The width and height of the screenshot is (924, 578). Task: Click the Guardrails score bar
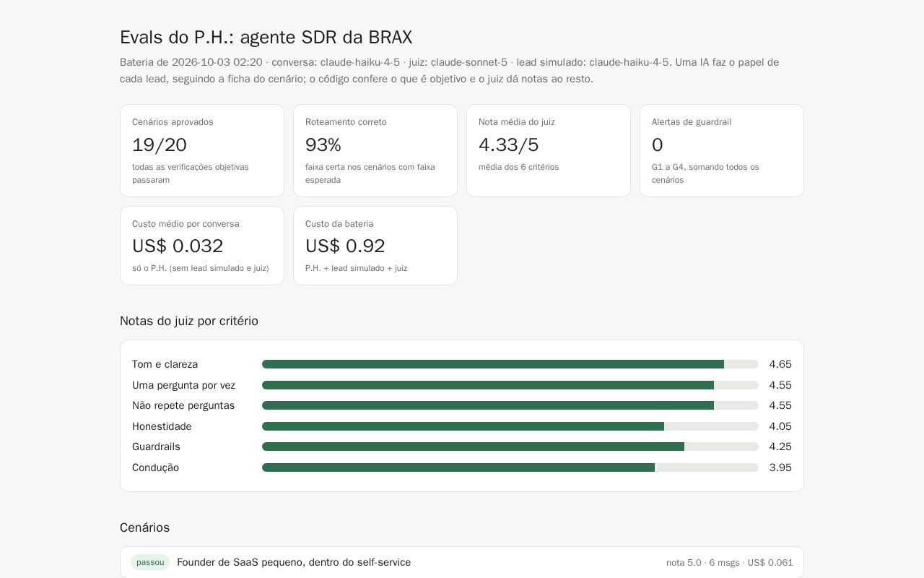[510, 447]
